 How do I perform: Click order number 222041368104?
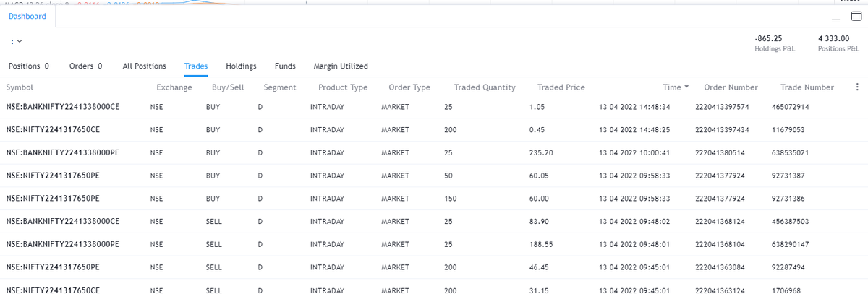coord(719,244)
